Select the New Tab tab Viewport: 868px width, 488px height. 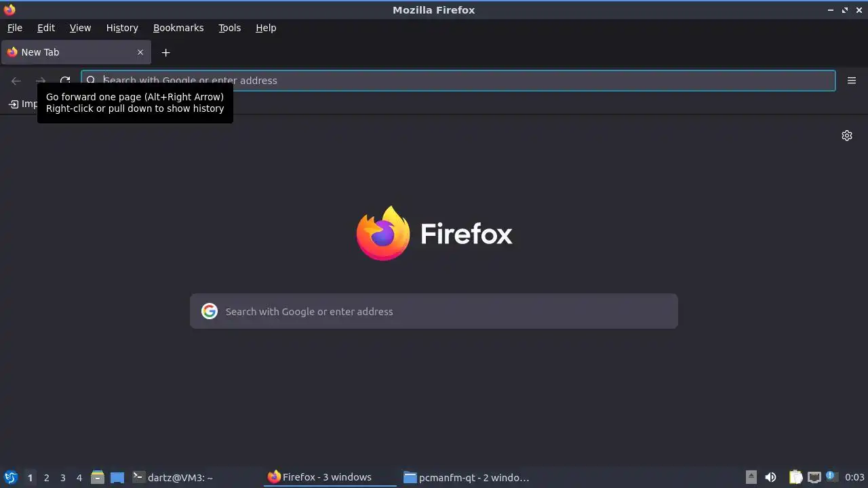76,52
